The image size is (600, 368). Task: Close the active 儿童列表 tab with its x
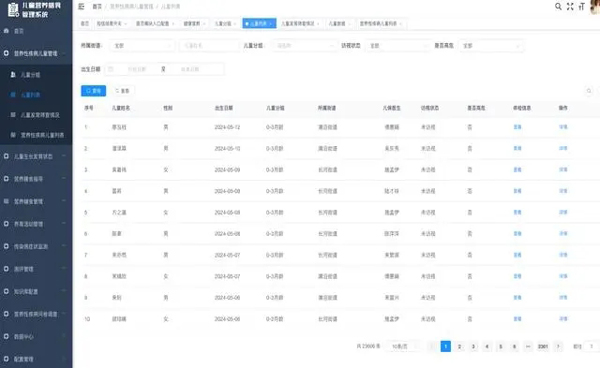(x=270, y=24)
